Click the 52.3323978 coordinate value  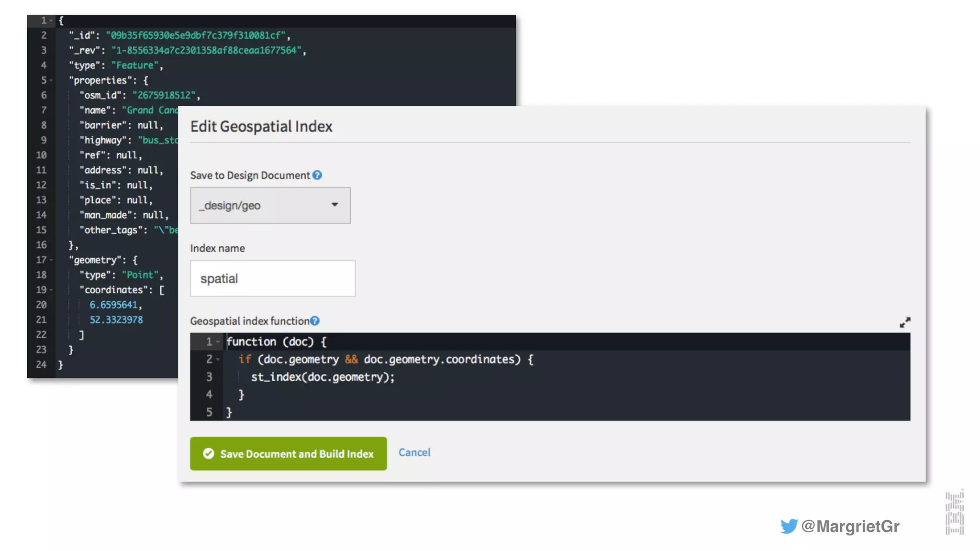tap(116, 320)
